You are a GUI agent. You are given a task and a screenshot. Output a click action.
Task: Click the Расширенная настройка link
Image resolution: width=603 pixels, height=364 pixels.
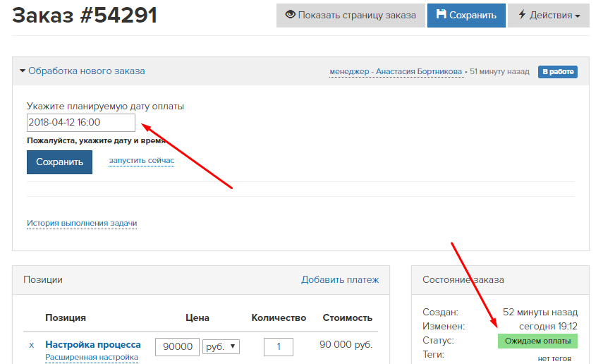(92, 357)
